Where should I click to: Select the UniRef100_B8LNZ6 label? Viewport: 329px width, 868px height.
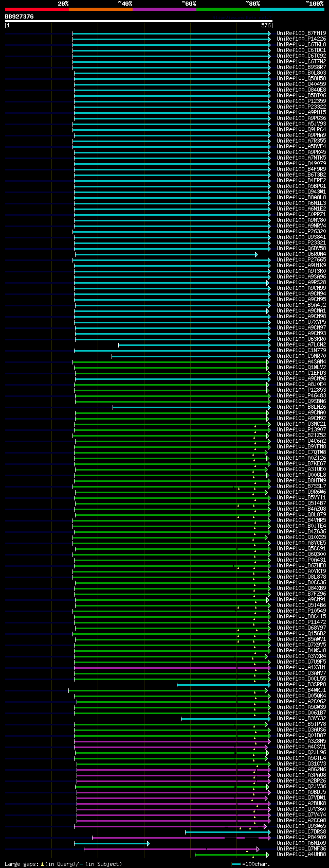[x=301, y=407]
